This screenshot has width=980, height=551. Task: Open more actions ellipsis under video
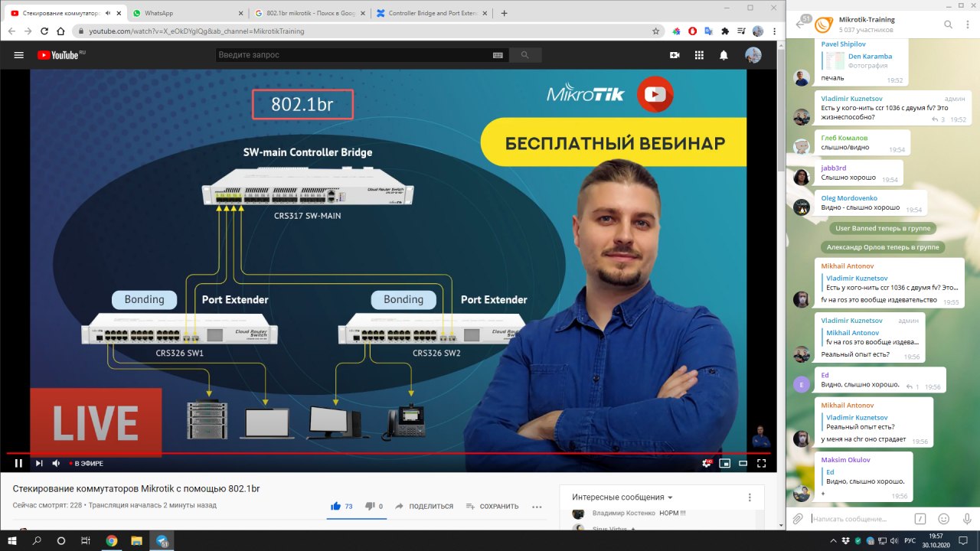click(537, 506)
